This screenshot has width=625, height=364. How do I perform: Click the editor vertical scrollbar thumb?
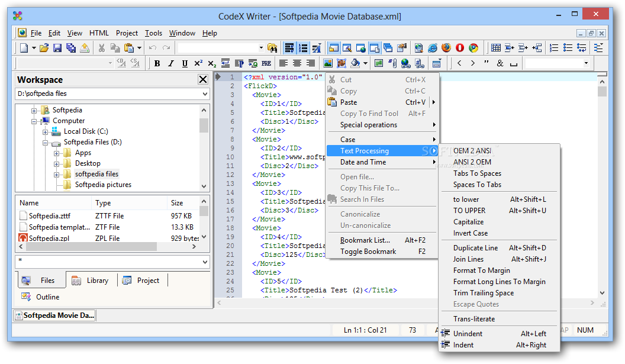tap(602, 92)
